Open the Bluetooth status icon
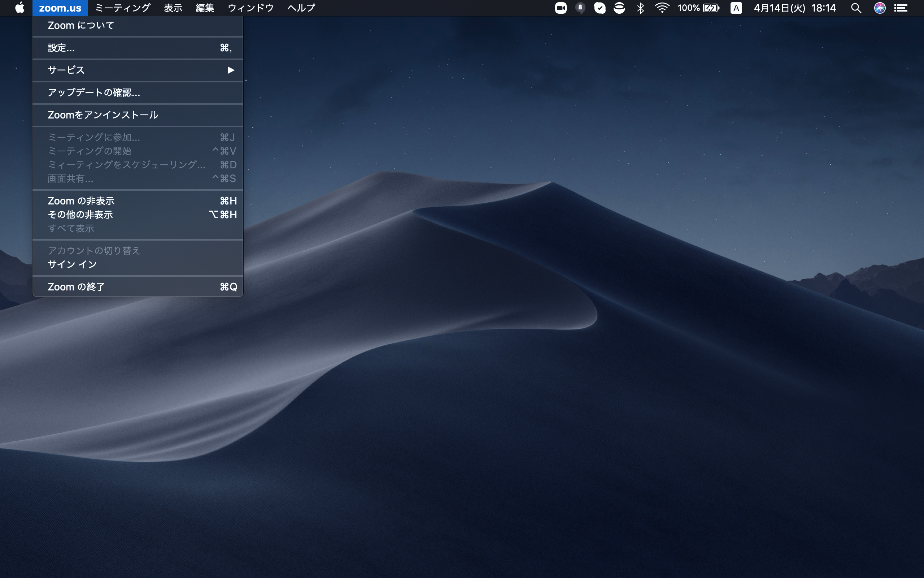This screenshot has height=578, width=924. tap(641, 8)
